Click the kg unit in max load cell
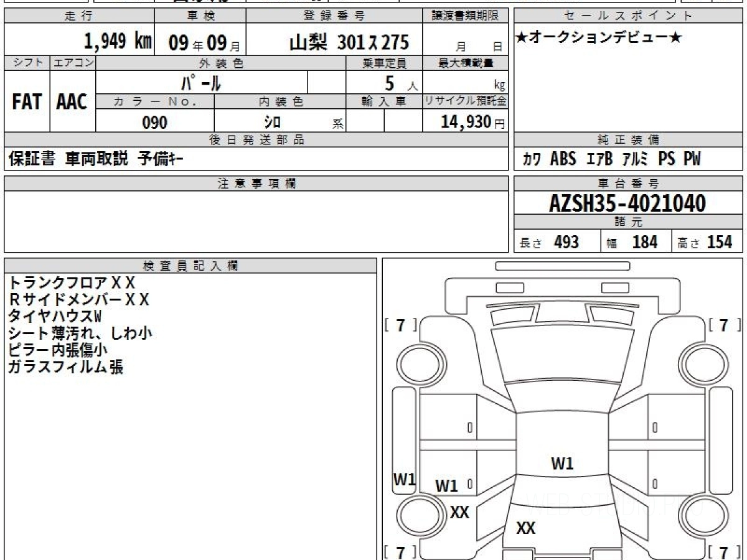747x560 pixels. (499, 86)
